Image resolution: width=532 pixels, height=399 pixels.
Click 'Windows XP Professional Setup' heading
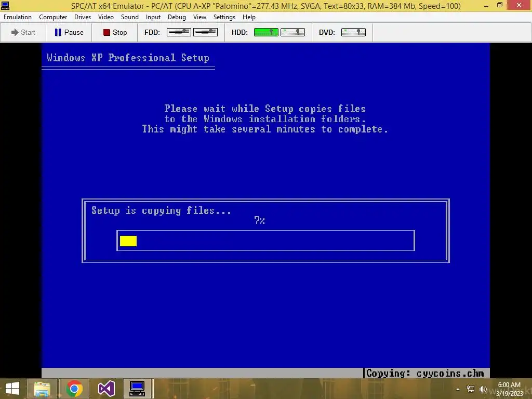point(128,58)
